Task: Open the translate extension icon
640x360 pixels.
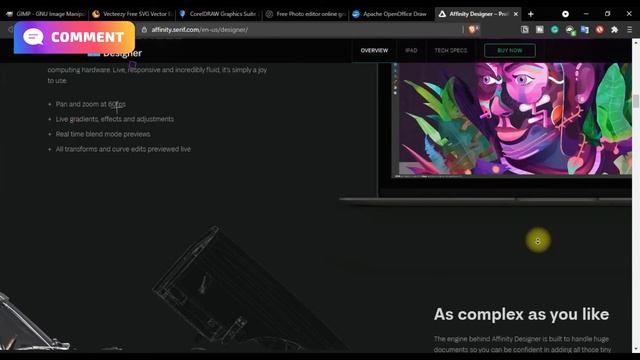Action: pos(584,29)
